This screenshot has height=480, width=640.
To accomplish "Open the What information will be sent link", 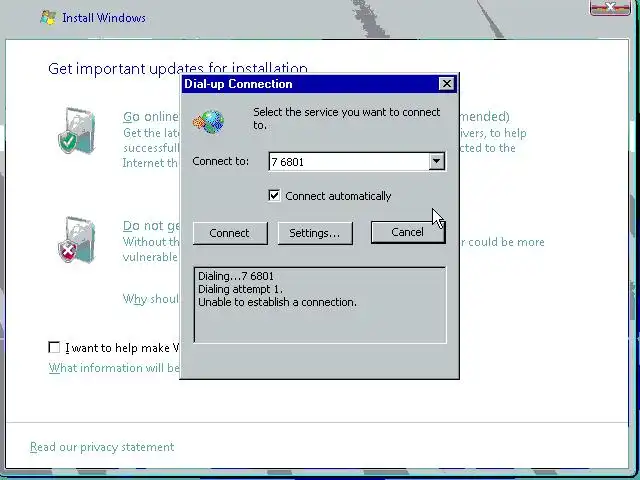I will point(114,368).
